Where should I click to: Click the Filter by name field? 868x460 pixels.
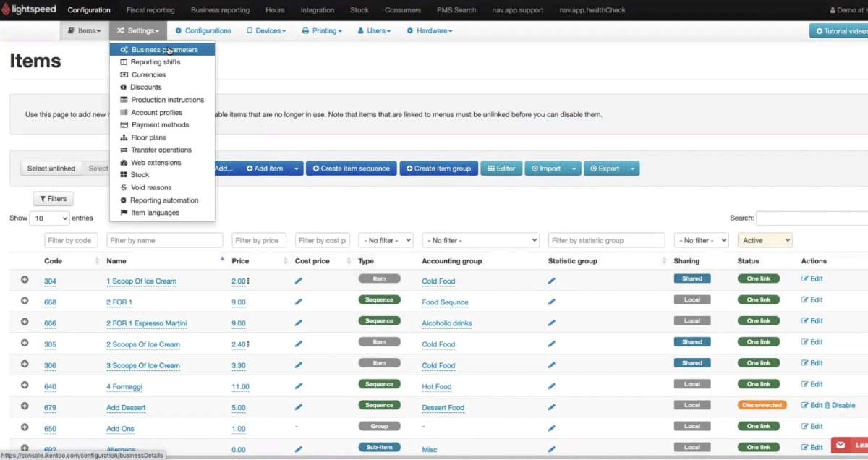[165, 240]
